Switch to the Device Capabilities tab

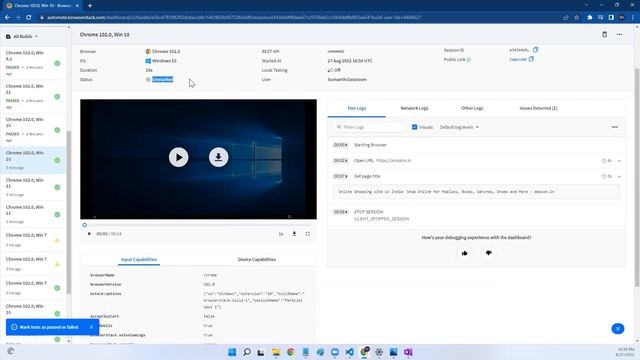click(x=257, y=260)
